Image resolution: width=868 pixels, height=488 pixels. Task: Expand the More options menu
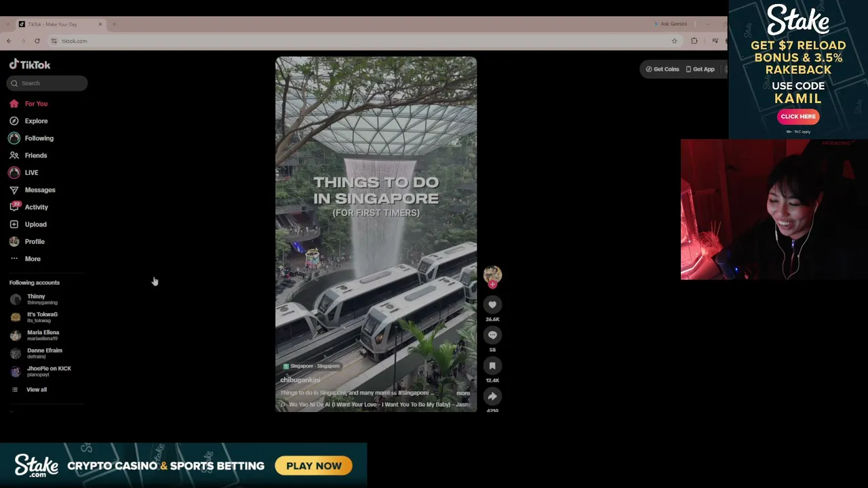tap(33, 259)
